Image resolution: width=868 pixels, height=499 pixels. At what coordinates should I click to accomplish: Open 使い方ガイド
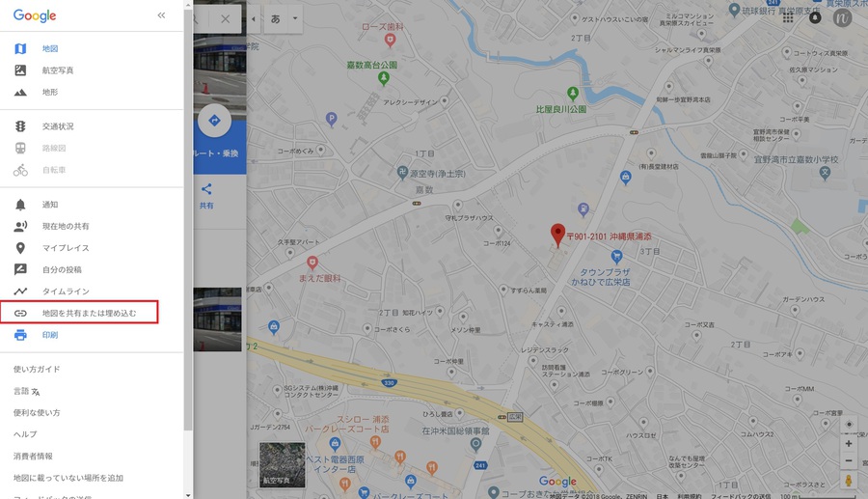(37, 370)
